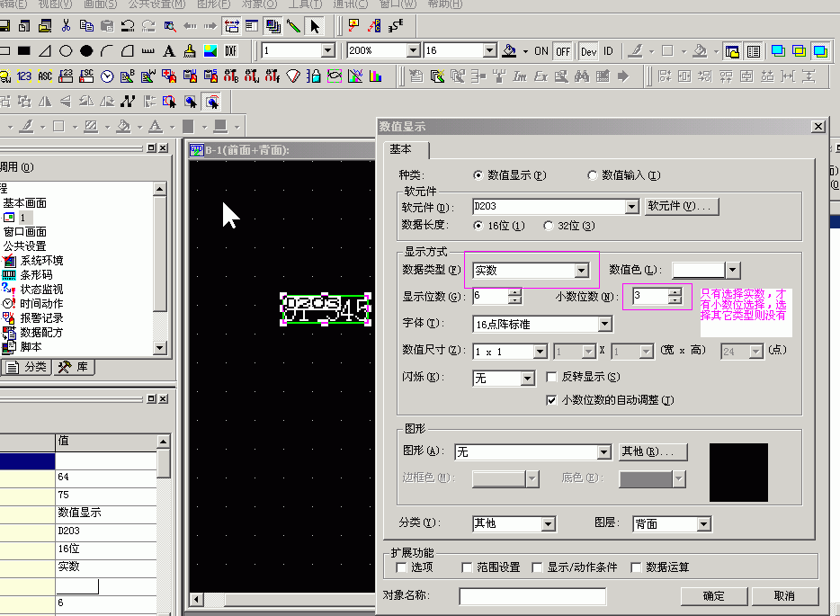Screen dimensions: 840x616
Task: Open the 闪烁 无 dropdown
Action: coord(528,379)
